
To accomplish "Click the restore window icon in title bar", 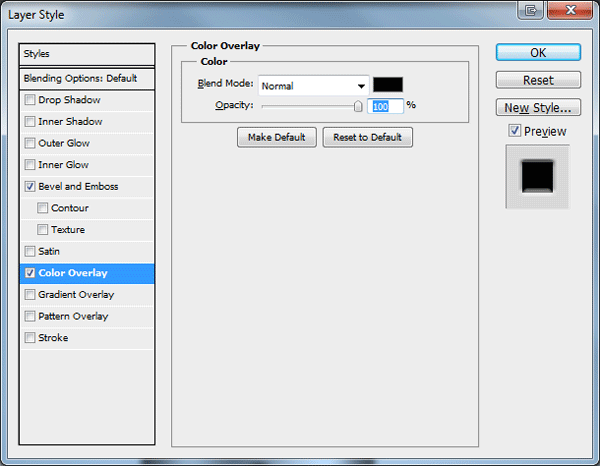I will 531,10.
